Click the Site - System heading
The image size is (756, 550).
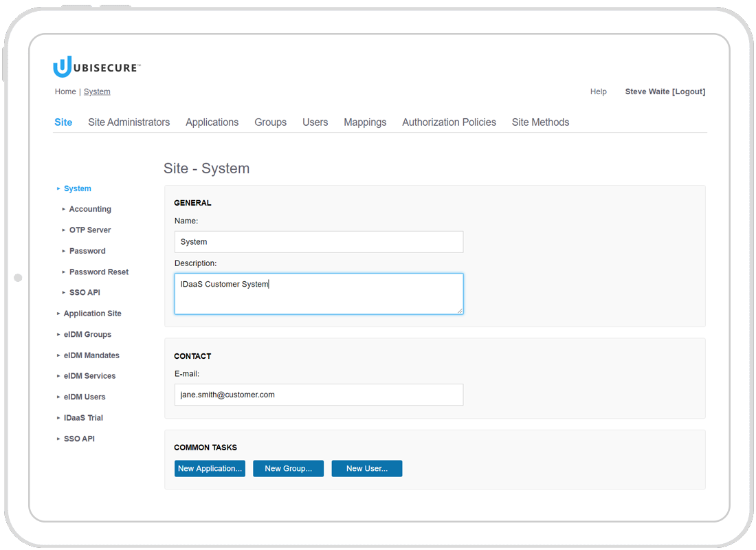pos(207,168)
